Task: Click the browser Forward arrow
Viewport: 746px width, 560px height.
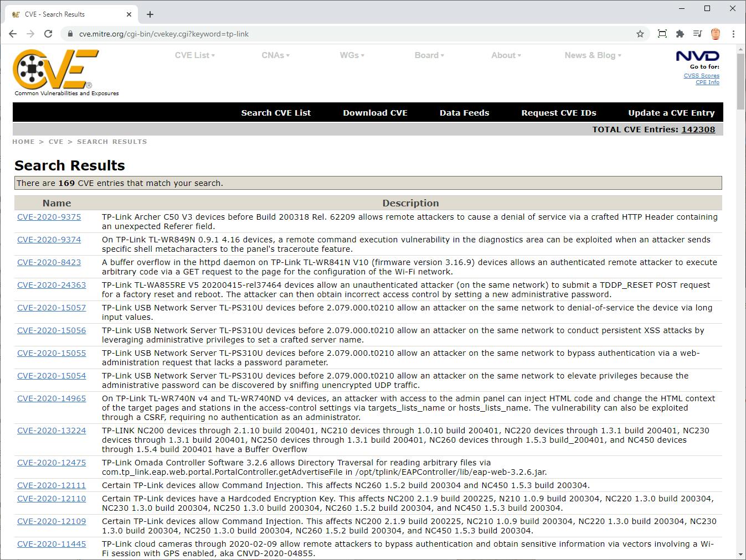Action: tap(30, 34)
